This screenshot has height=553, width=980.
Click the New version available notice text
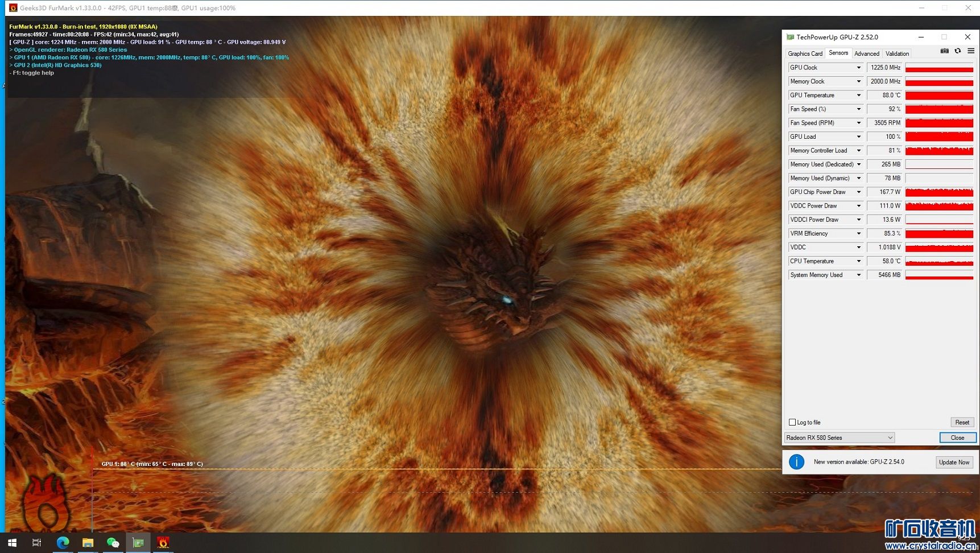859,462
